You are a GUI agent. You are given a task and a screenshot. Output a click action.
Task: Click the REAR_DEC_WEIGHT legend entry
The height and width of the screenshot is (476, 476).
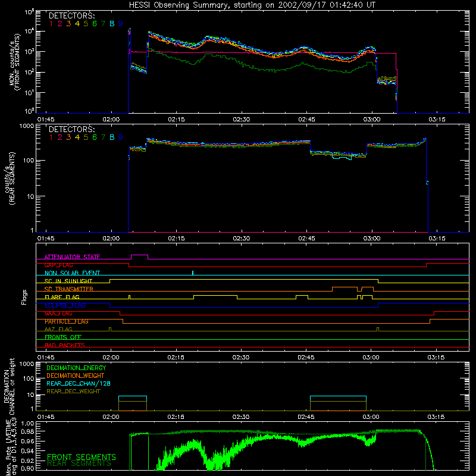(73, 392)
